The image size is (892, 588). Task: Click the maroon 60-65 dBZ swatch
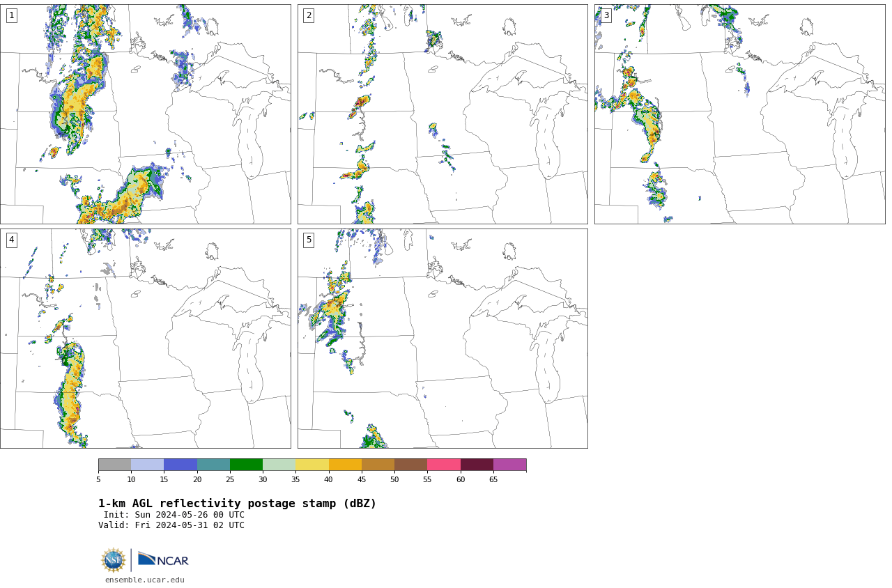point(477,465)
